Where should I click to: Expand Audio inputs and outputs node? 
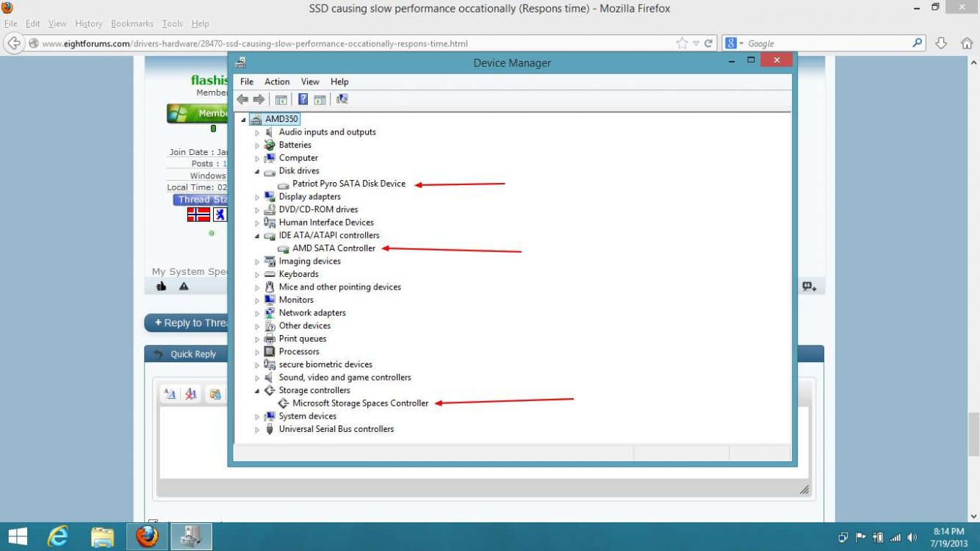pyautogui.click(x=257, y=132)
